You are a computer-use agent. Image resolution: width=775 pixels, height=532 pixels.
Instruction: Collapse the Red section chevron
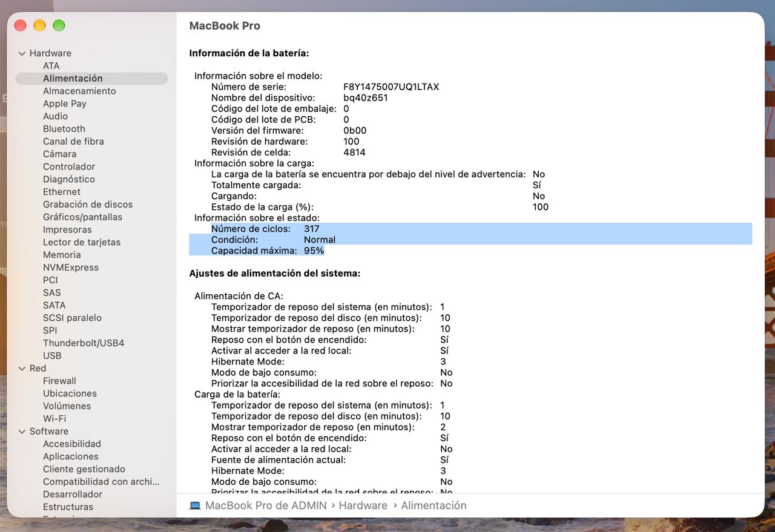[22, 369]
